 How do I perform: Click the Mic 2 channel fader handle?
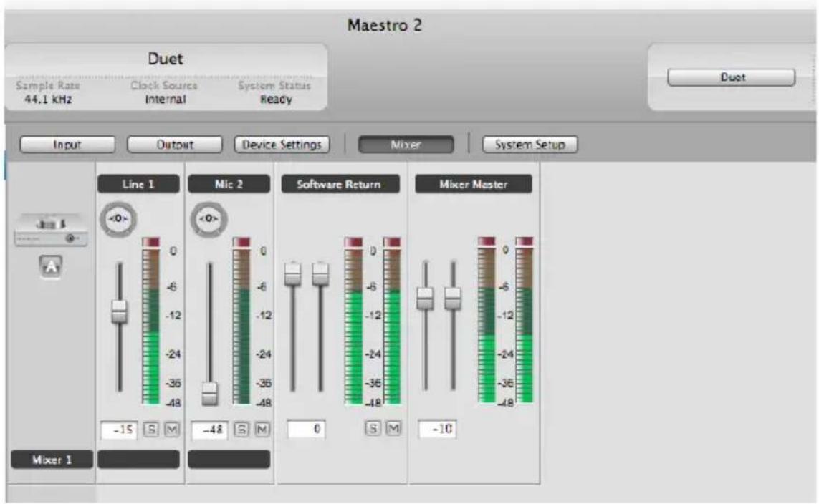[x=210, y=393]
